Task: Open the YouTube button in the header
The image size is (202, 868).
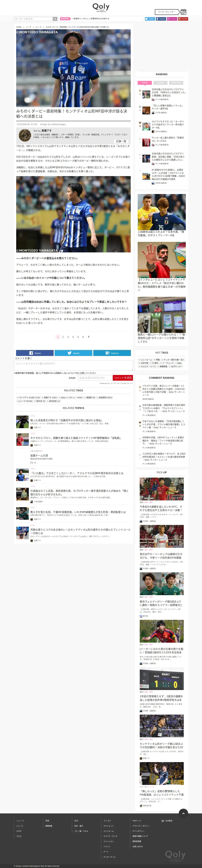Action: click(183, 19)
